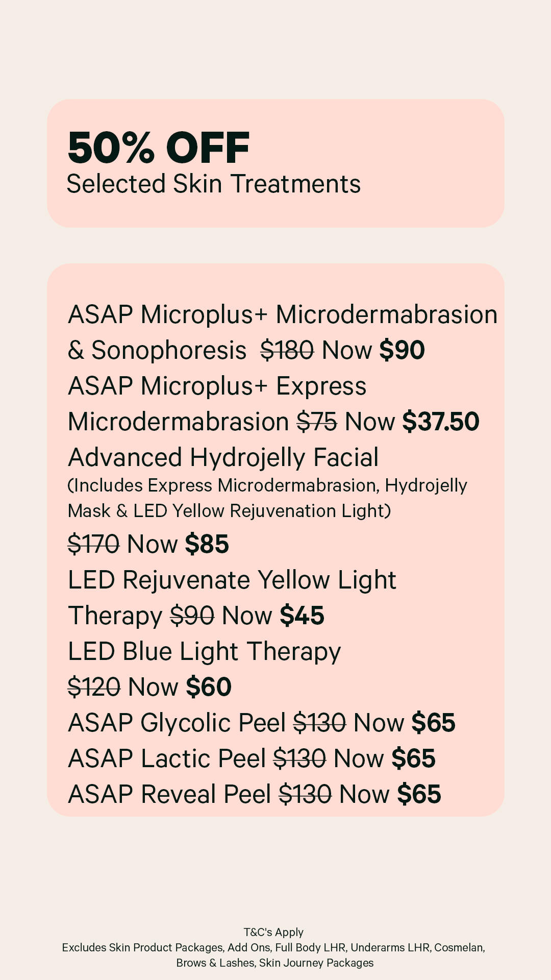Screen dimensions: 551x980
Task: Click the 'Includes Express Microdermabrasion, Hydrojelly' note
Action: [x=267, y=485]
